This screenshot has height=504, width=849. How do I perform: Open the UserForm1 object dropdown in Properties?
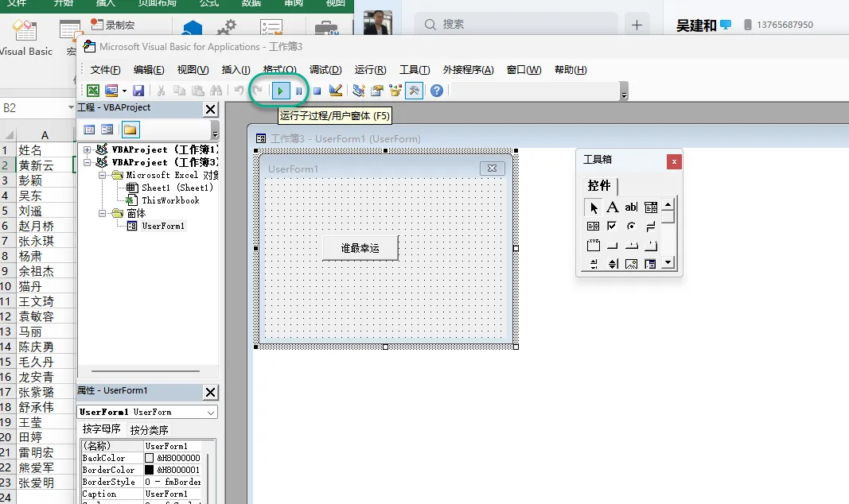click(x=211, y=412)
